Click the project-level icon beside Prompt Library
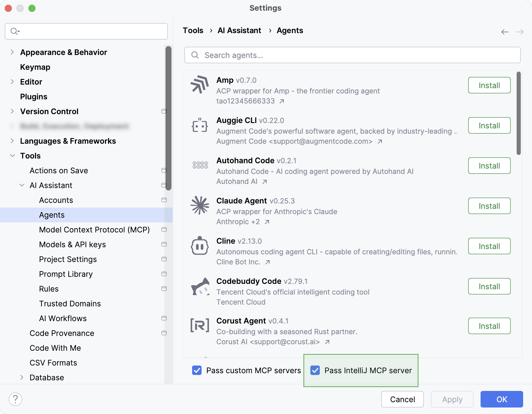The image size is (532, 414). 164,274
